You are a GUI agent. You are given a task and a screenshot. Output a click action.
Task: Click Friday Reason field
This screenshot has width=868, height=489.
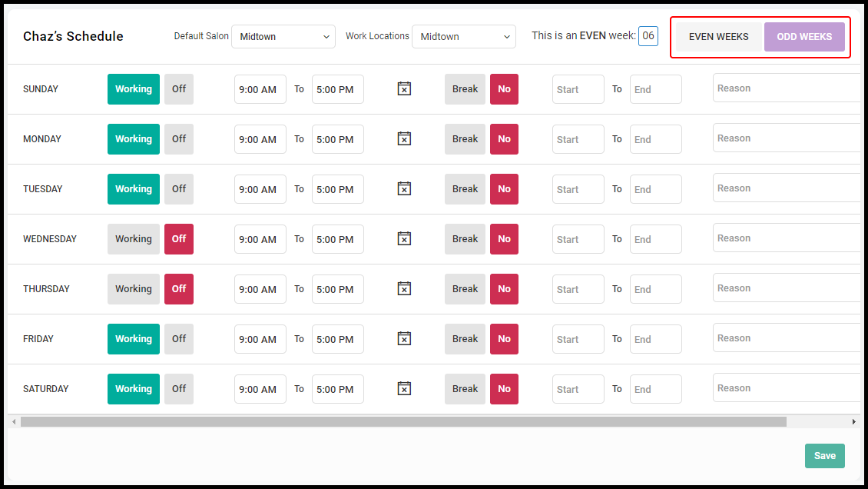coord(787,338)
